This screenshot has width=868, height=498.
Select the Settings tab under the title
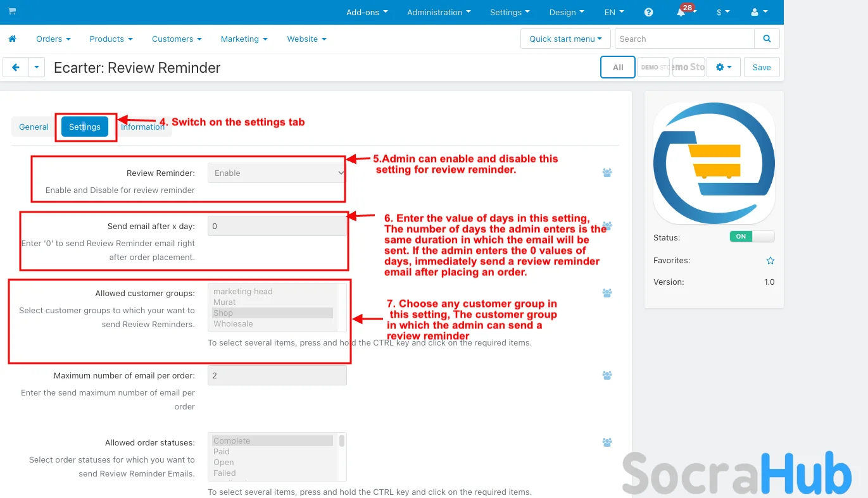click(85, 127)
